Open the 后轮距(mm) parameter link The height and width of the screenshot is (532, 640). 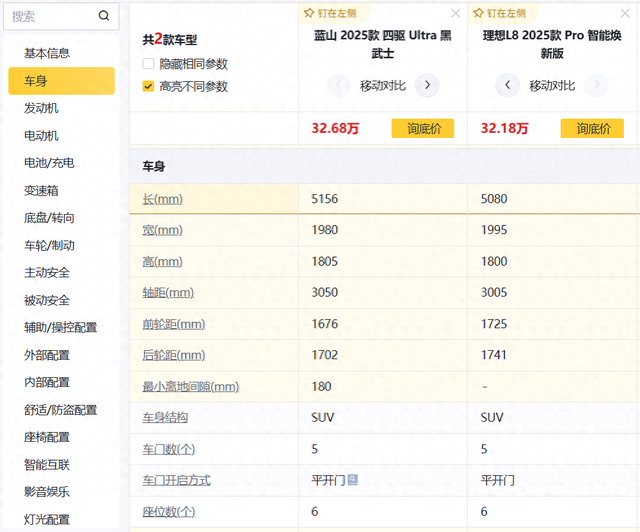[174, 355]
